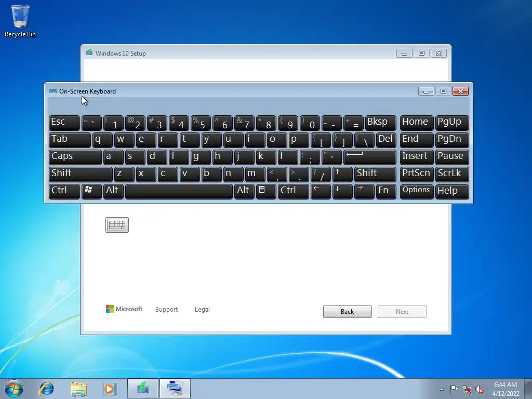Click the Microsoft logo in Setup
The height and width of the screenshot is (399, 532).
click(x=124, y=309)
